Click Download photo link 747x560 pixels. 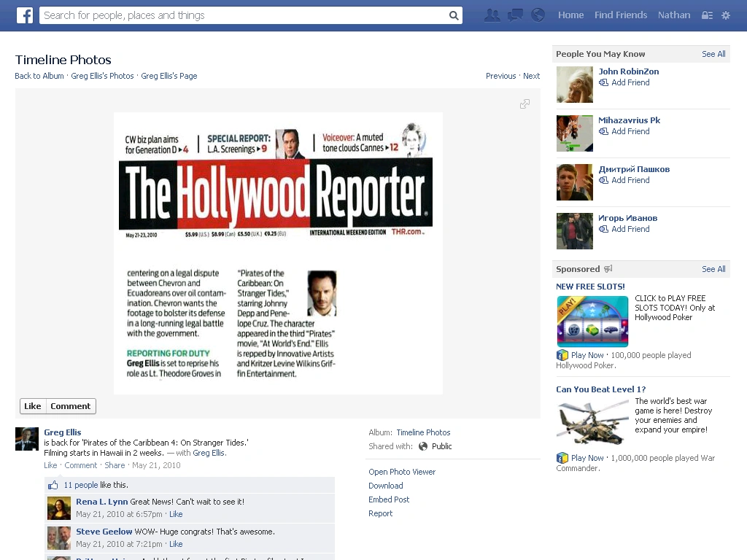pos(385,486)
